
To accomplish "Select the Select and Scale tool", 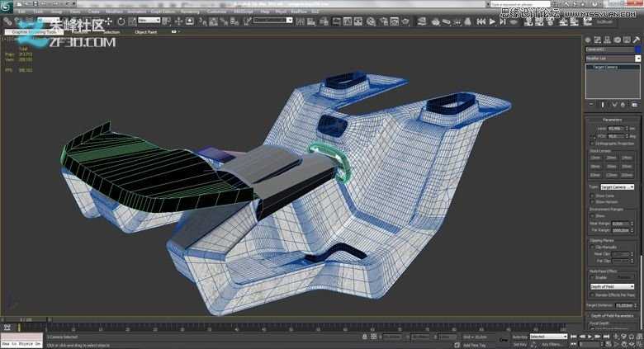I will pos(132,21).
